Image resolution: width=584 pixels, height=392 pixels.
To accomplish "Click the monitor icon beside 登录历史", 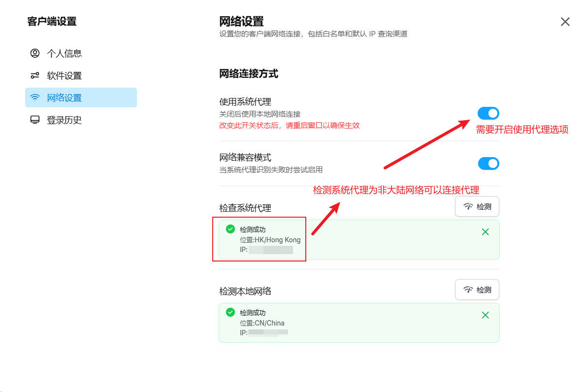I will [35, 120].
